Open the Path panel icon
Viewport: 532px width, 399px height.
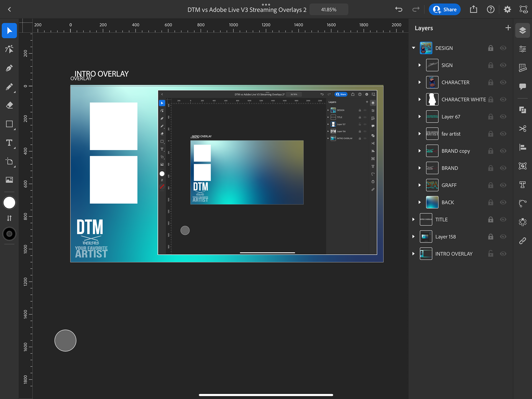tap(523, 203)
